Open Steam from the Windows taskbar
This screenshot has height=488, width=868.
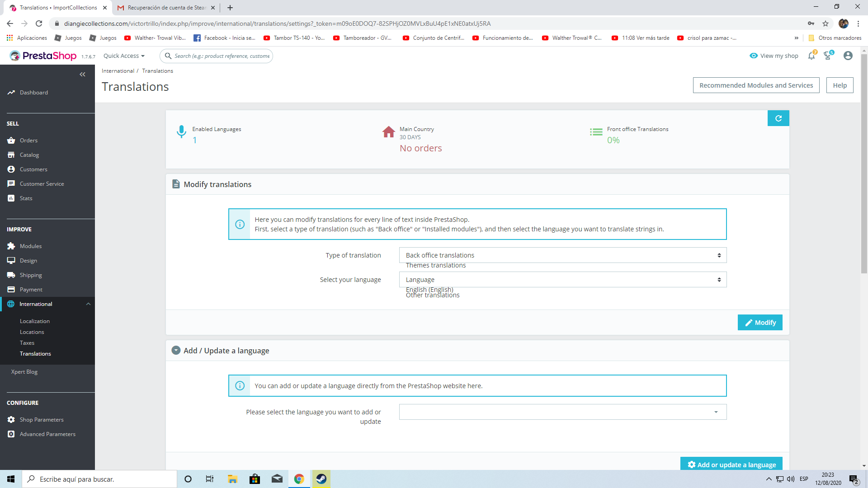pyautogui.click(x=321, y=479)
